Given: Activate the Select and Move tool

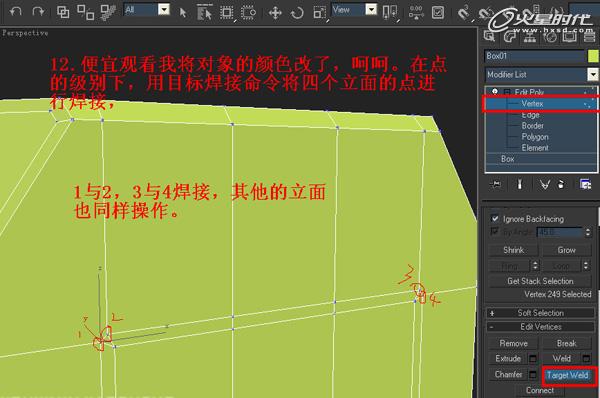Looking at the screenshot, I should 275,13.
